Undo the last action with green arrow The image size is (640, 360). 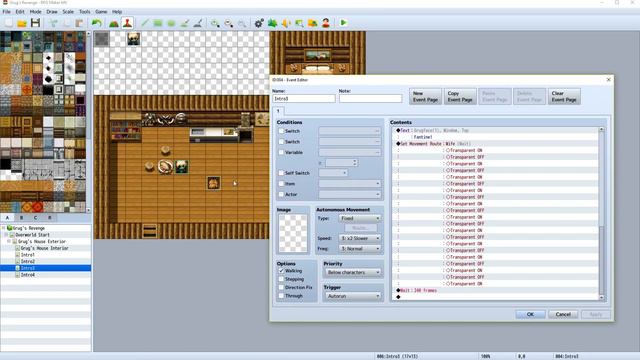97,23
